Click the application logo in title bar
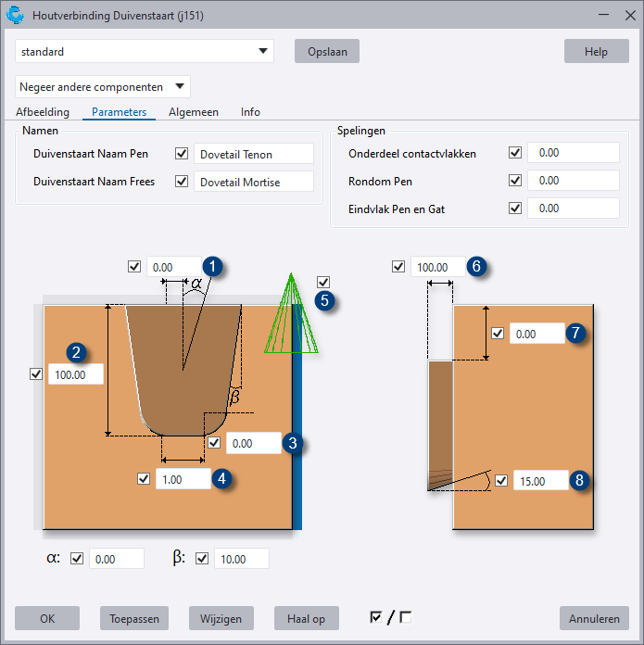644x645 pixels. [x=15, y=16]
